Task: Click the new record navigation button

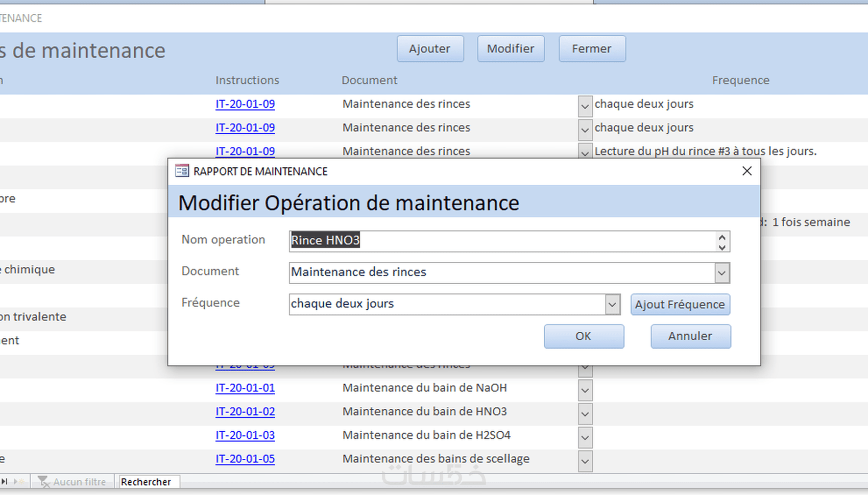Action: tap(19, 481)
